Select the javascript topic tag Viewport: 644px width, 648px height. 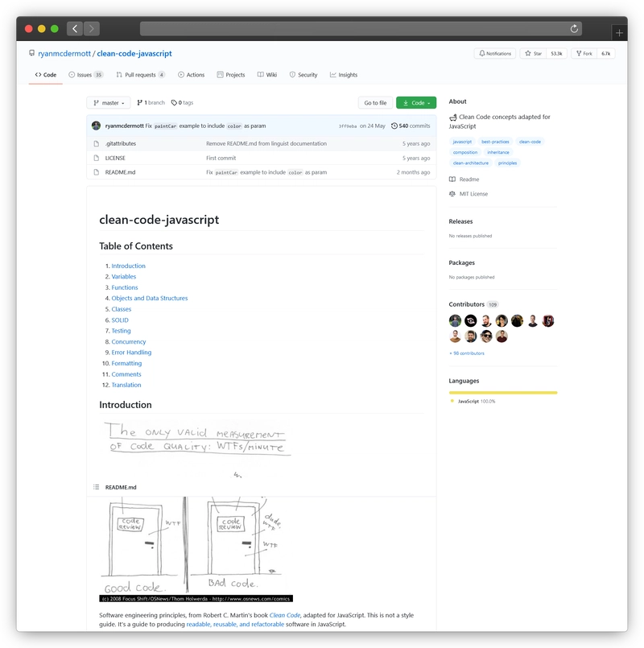coord(462,142)
